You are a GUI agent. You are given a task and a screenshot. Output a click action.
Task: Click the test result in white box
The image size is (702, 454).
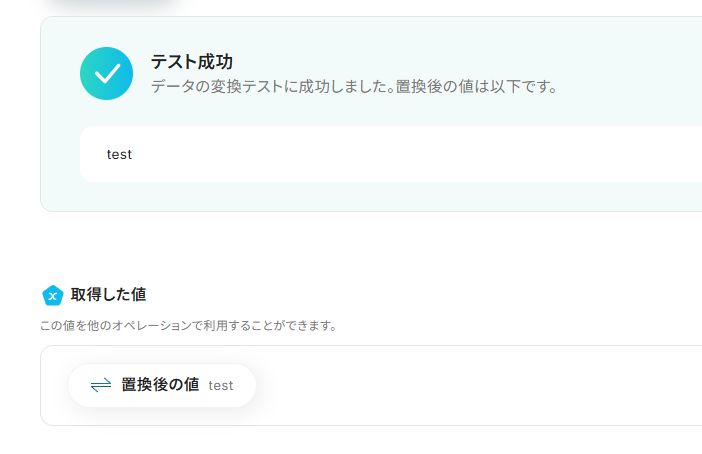tap(119, 155)
